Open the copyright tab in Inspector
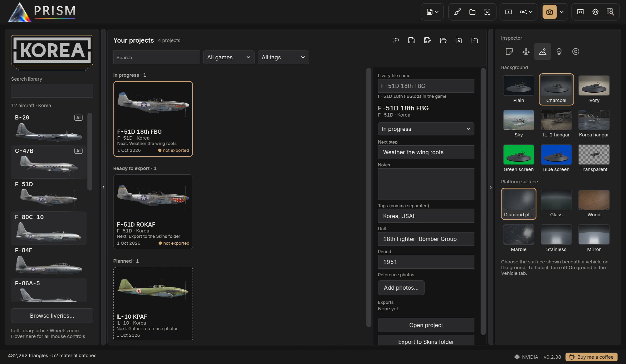626x364 pixels. point(575,52)
